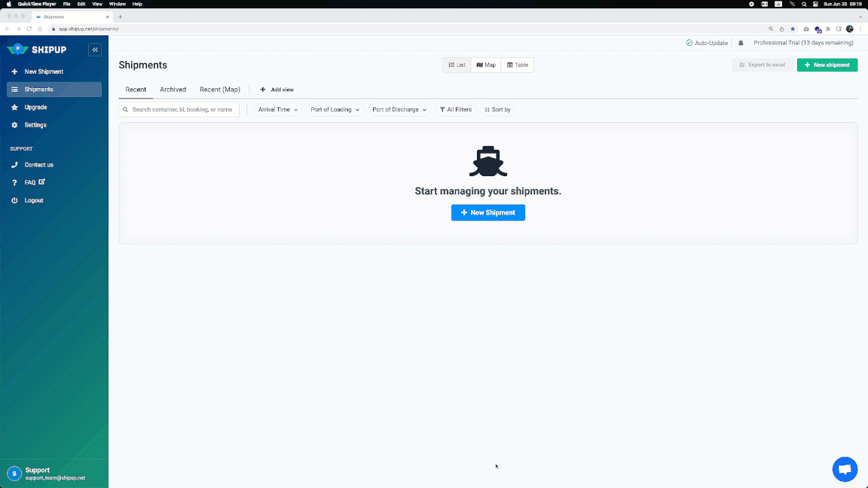The width and height of the screenshot is (868, 488).
Task: Open the All Filters panel
Action: coord(456,110)
